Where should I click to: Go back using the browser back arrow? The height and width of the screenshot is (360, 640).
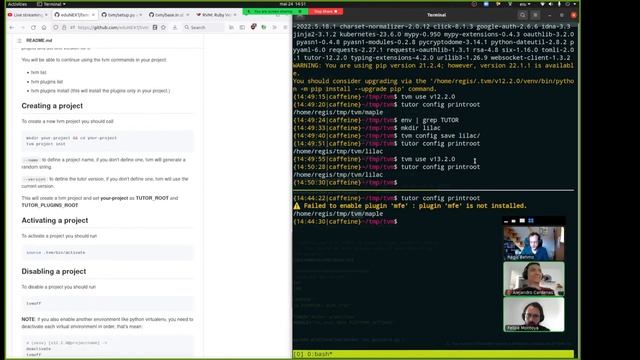(x=12, y=27)
